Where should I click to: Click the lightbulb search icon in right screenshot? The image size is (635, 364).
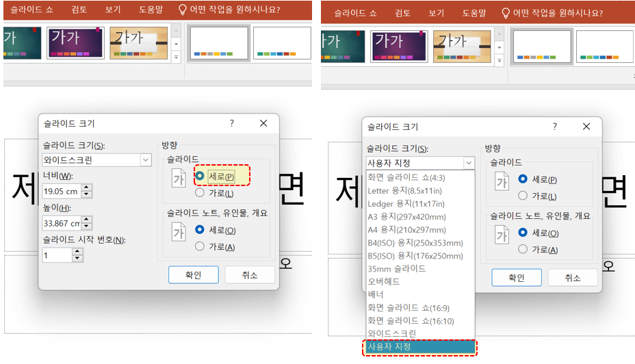[506, 14]
